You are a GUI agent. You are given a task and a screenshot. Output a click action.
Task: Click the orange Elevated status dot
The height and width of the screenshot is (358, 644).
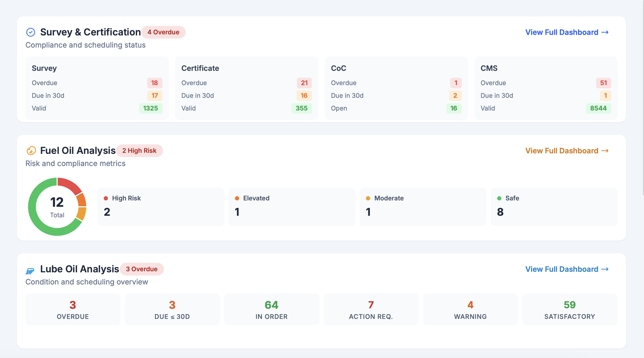237,198
